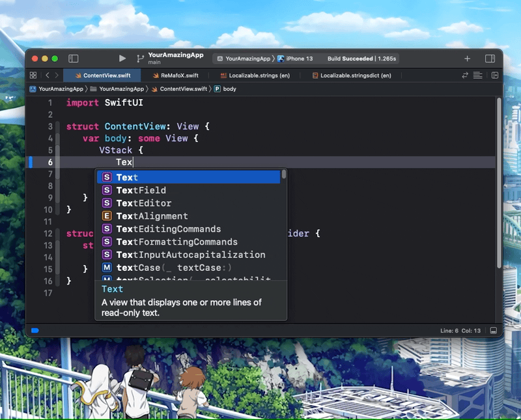Toggle the inspector panel on the right
The image size is (521, 420).
coord(490,59)
